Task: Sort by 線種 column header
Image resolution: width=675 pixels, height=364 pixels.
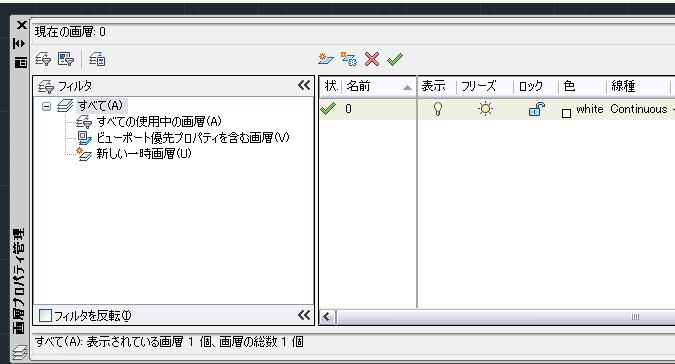Action: point(638,86)
